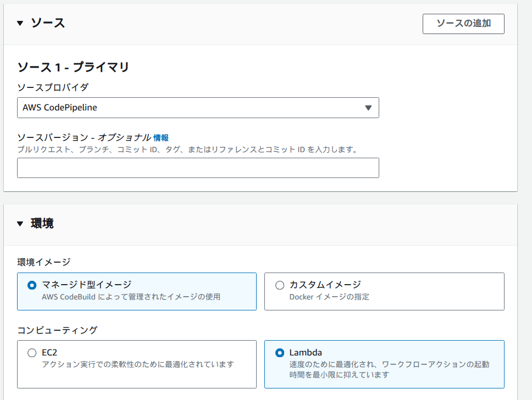Click the dropdown arrow on ソースプロバイダ selector
The width and height of the screenshot is (532, 400).
click(x=369, y=108)
